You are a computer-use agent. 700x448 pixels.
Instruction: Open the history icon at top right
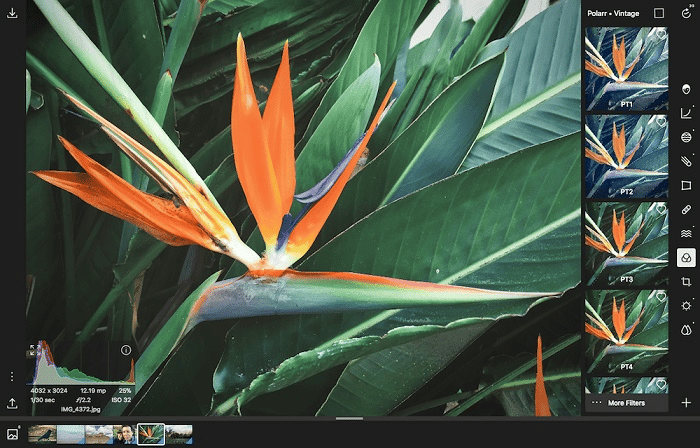tap(686, 13)
